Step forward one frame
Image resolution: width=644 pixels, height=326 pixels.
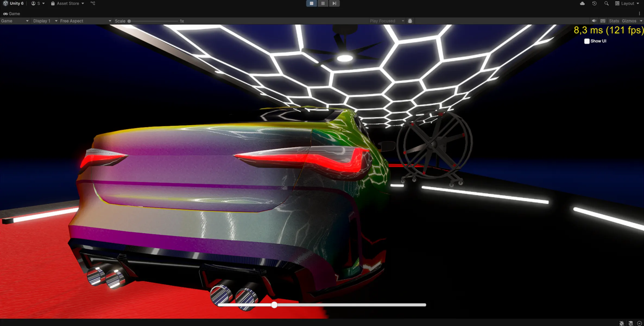pos(334,3)
